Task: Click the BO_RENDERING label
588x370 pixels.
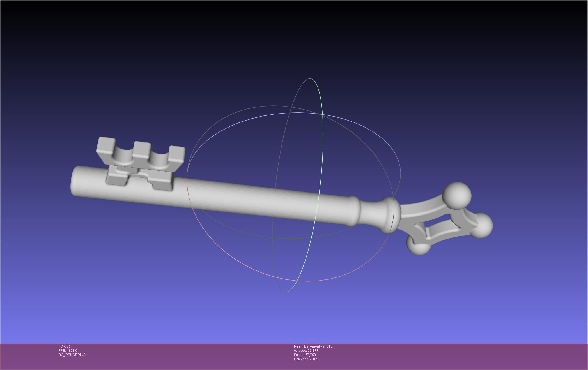Action: pyautogui.click(x=72, y=355)
